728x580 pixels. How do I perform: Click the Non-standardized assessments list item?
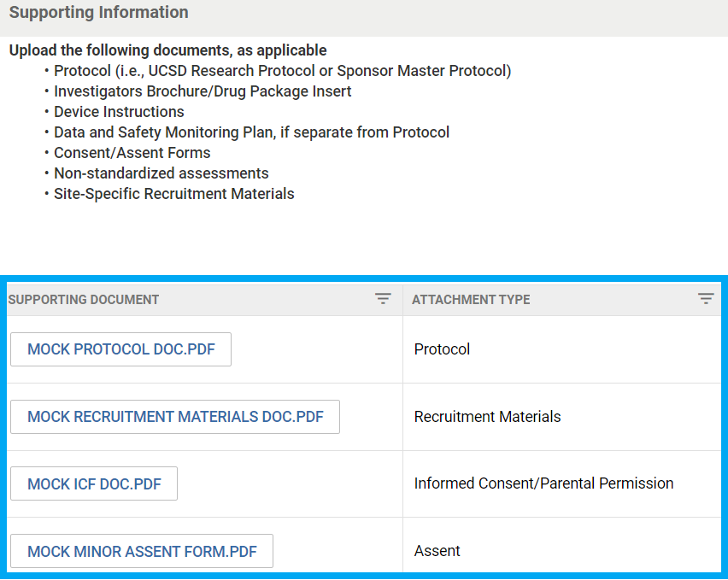click(161, 173)
